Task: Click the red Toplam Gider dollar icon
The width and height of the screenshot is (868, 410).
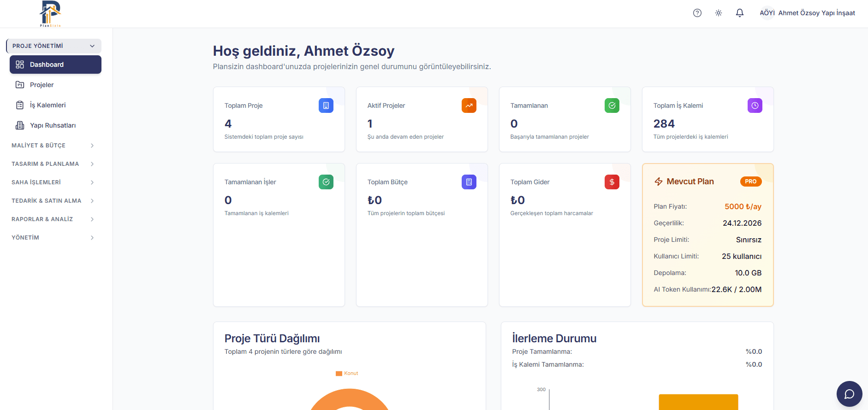Action: coord(612,182)
